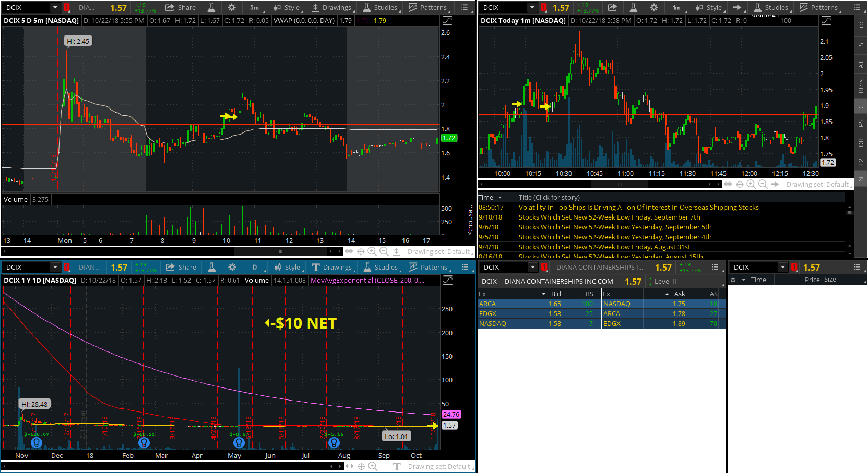The height and width of the screenshot is (473, 868).
Task: Toggle the Trd sidebar gadget
Action: click(x=861, y=27)
